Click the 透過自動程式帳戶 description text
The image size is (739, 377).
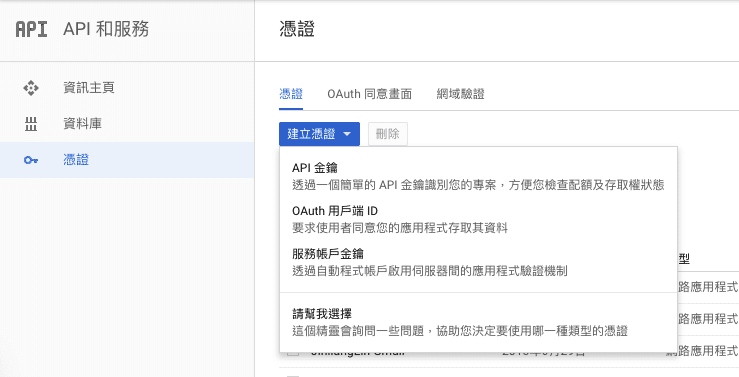pos(429,271)
